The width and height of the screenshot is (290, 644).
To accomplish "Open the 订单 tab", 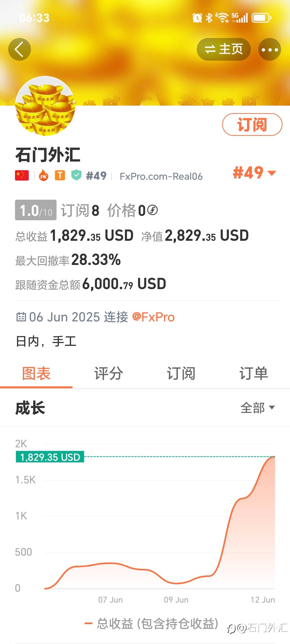I will (254, 373).
